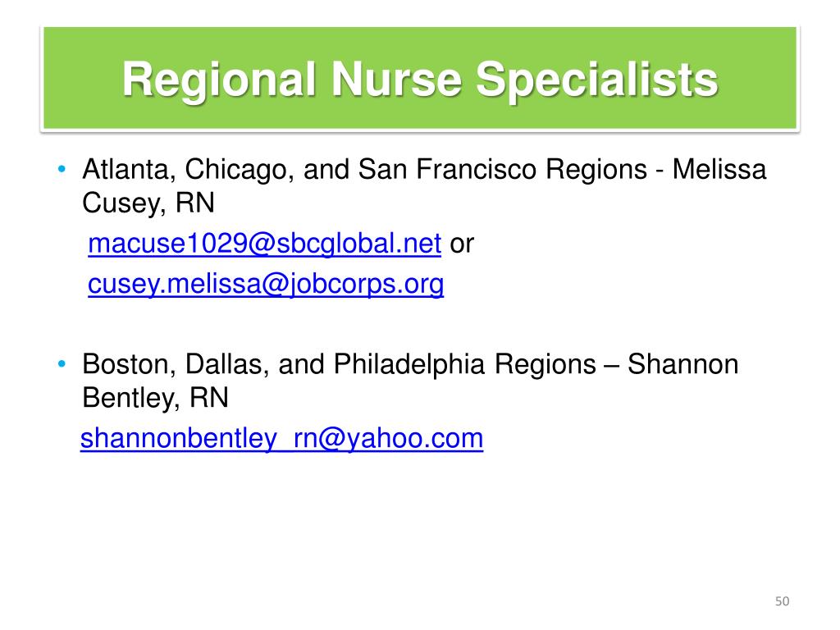840x630 pixels.
Task: Click the word Dallas
Action: tap(224, 365)
